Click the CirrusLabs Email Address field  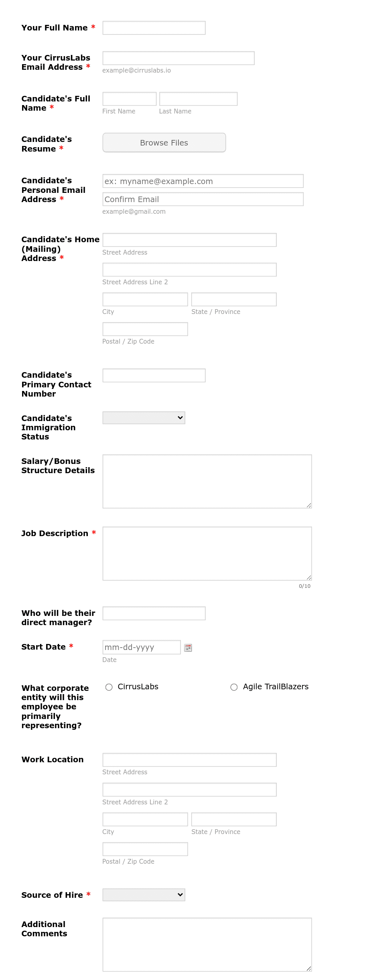(x=178, y=58)
